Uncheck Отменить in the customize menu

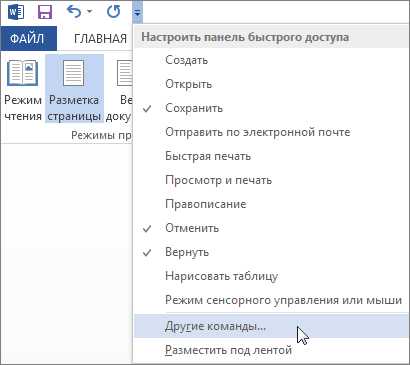[x=271, y=228]
